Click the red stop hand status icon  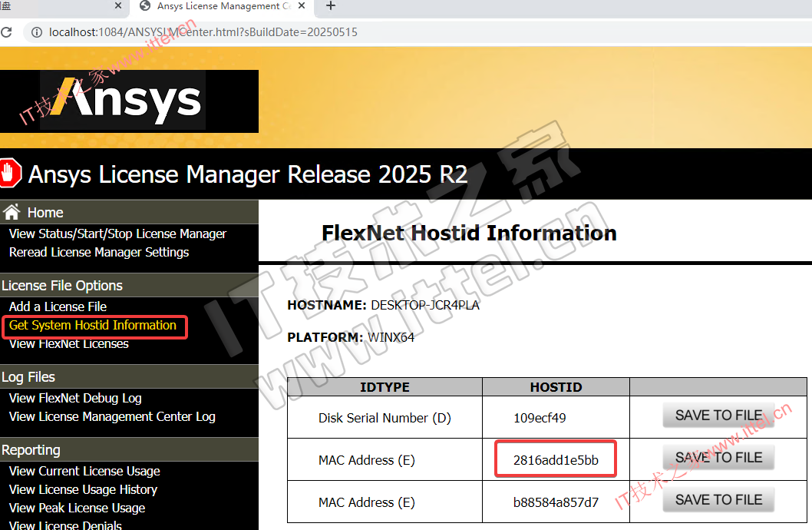pos(9,173)
